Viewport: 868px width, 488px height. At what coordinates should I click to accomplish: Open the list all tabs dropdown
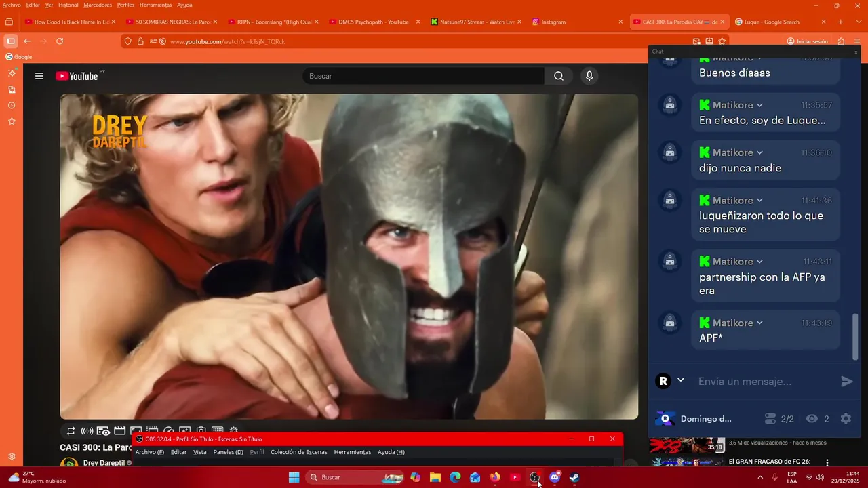click(859, 22)
